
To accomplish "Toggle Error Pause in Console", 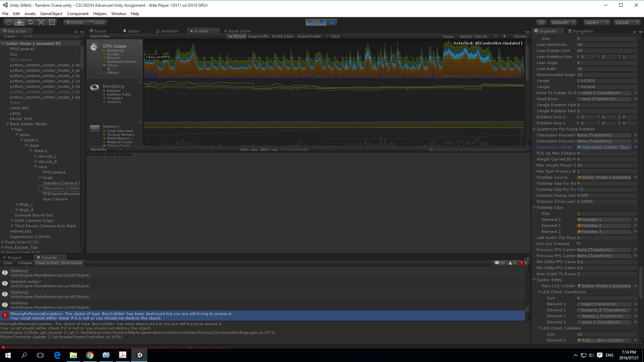I will pyautogui.click(x=71, y=263).
